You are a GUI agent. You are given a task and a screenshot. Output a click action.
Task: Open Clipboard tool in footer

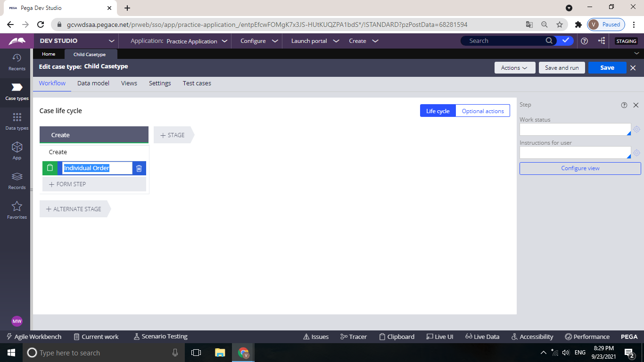point(396,337)
